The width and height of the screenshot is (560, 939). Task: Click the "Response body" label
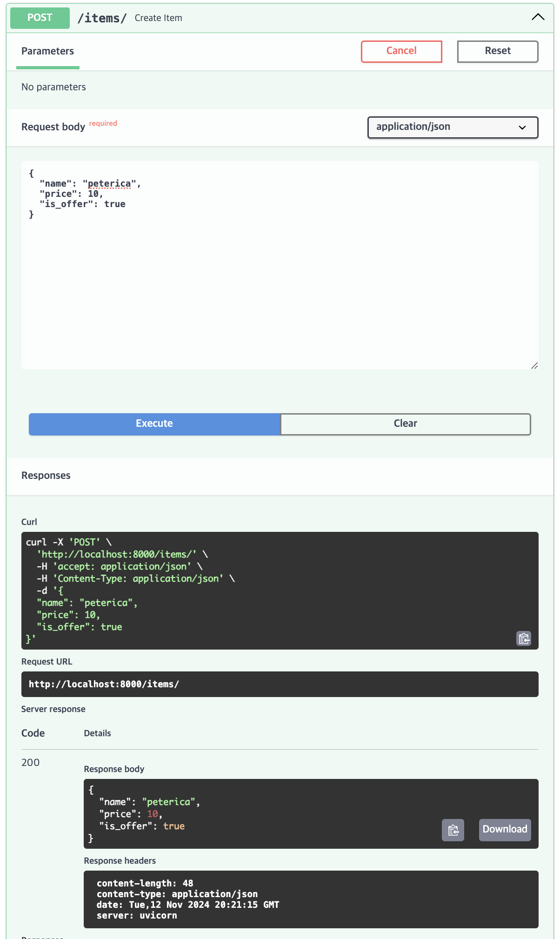pyautogui.click(x=114, y=769)
